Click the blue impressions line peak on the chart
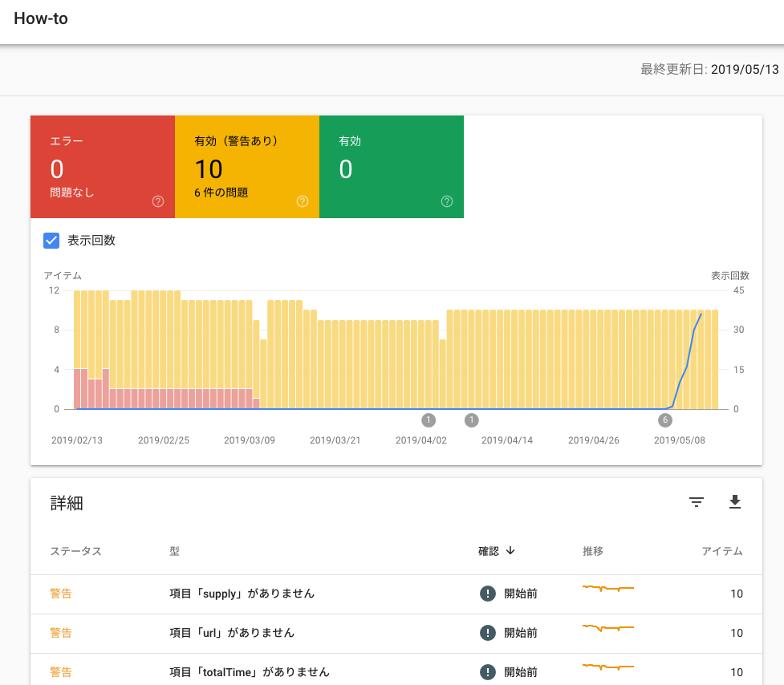Screen dimensions: 784x685 (701, 314)
